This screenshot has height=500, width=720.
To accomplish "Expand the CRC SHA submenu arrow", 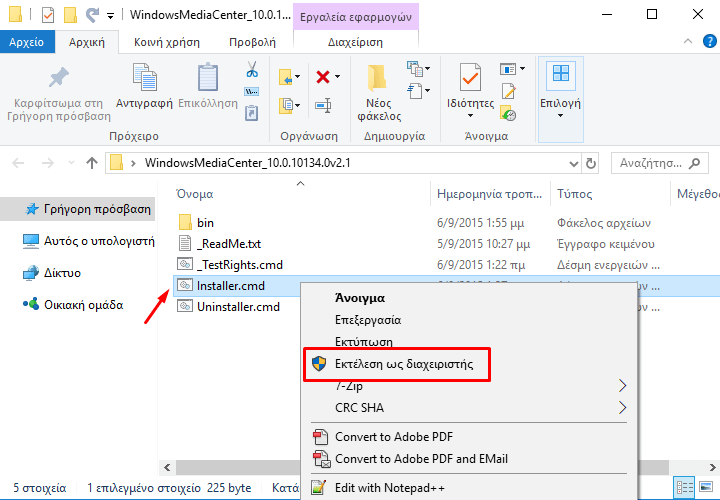I will tap(622, 407).
